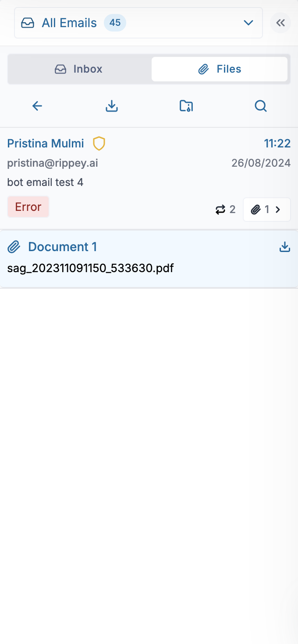Click the download all toolbar icon

pyautogui.click(x=112, y=106)
